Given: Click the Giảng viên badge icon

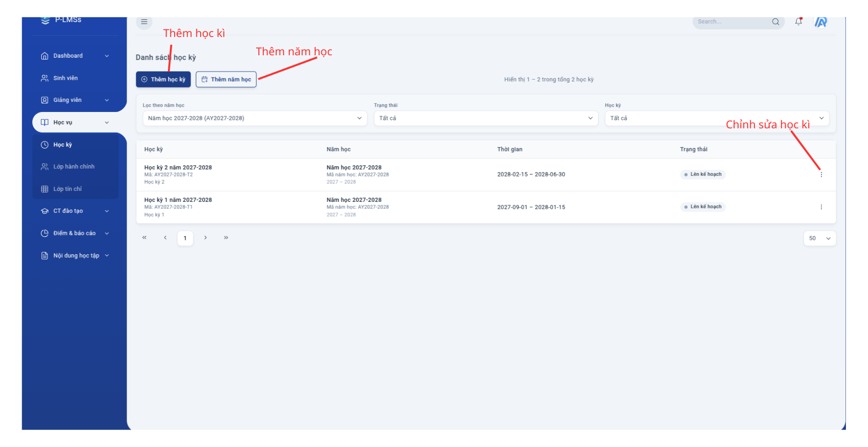Looking at the screenshot, I should pyautogui.click(x=45, y=100).
